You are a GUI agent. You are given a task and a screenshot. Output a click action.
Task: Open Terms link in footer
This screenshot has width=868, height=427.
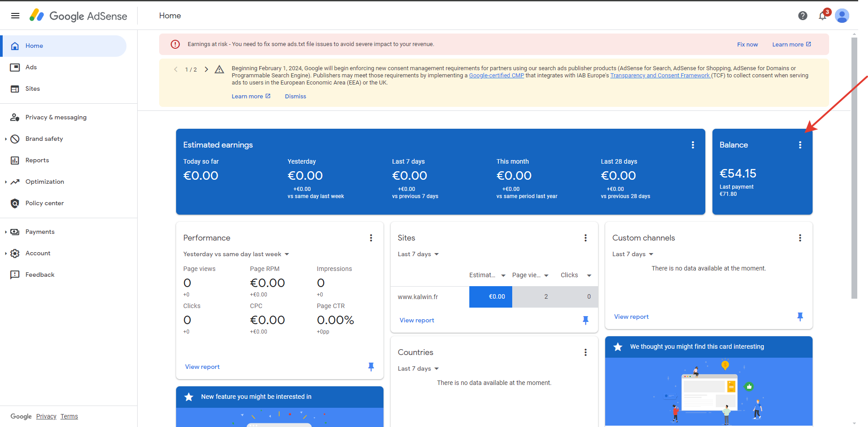click(69, 416)
